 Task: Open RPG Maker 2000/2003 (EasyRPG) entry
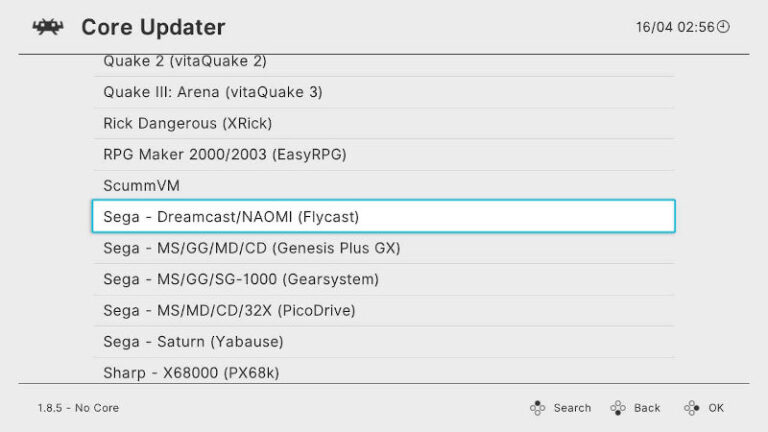coord(224,154)
